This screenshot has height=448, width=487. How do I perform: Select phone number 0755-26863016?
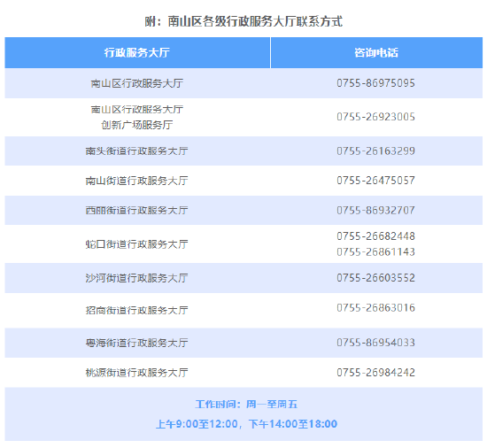click(x=376, y=308)
